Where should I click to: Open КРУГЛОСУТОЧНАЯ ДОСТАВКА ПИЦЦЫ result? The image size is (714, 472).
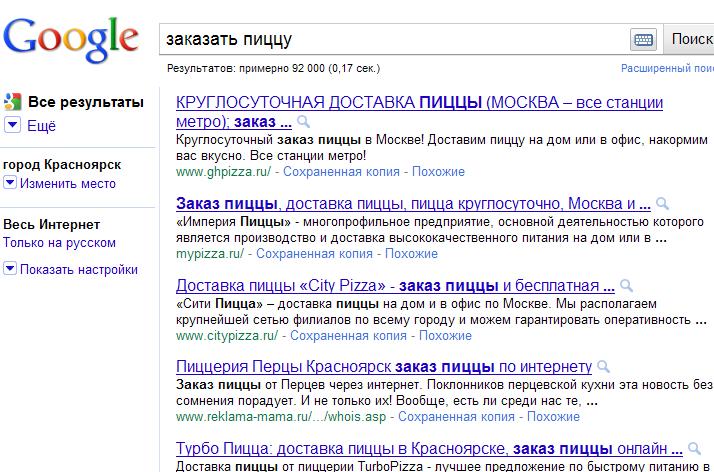[419, 112]
